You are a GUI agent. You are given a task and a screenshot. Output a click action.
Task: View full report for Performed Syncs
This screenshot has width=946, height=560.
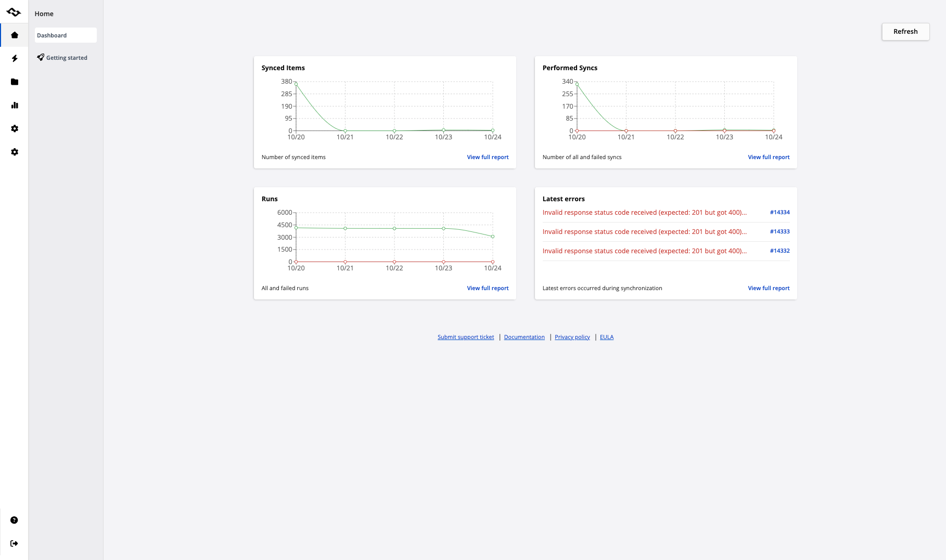pos(769,157)
